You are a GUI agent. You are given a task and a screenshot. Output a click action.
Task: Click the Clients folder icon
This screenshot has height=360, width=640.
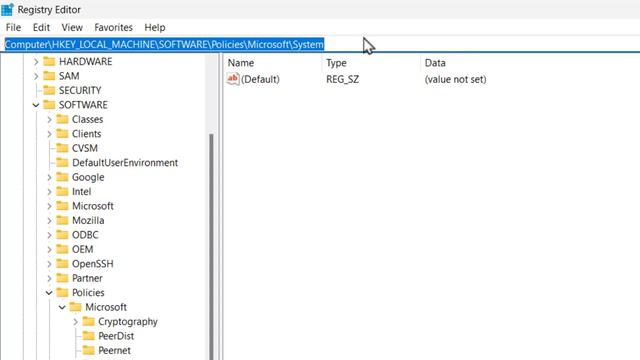62,133
